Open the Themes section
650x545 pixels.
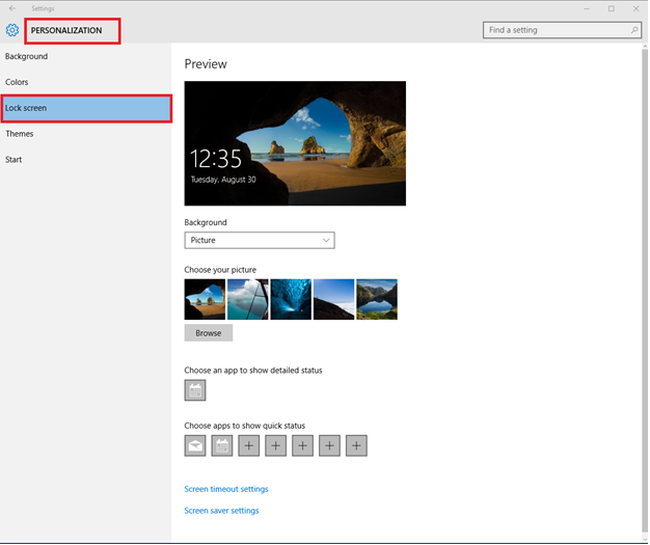[85, 134]
